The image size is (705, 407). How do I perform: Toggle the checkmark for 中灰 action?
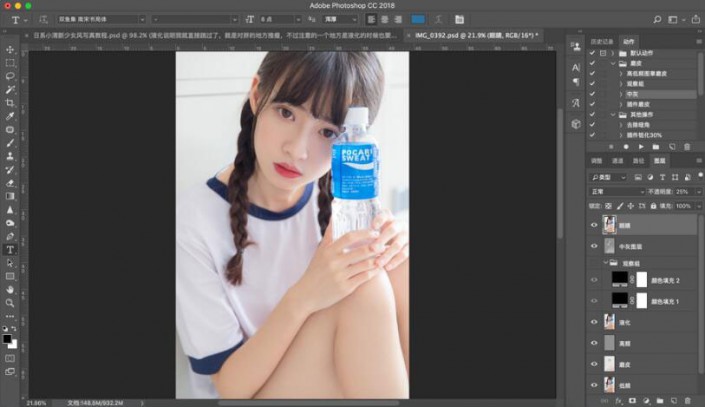592,93
